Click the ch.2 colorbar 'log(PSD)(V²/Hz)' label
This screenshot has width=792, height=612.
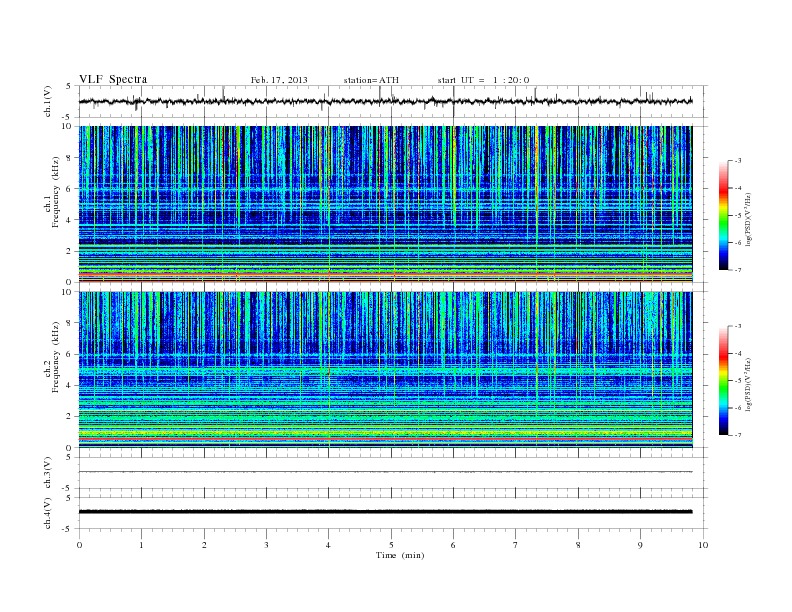748,384
